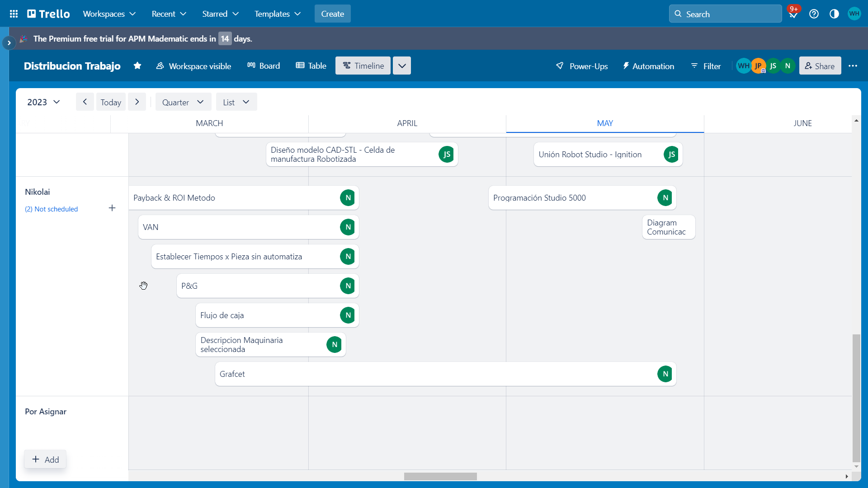The image size is (868, 488).
Task: Switch to the Board view tab
Action: [x=264, y=66]
